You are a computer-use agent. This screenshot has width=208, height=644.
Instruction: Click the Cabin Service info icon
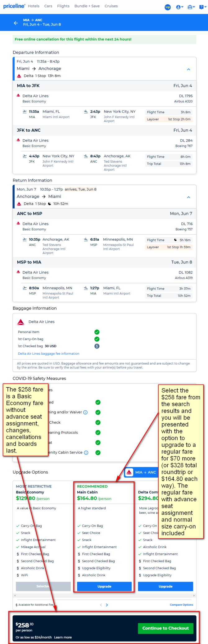click(86, 453)
